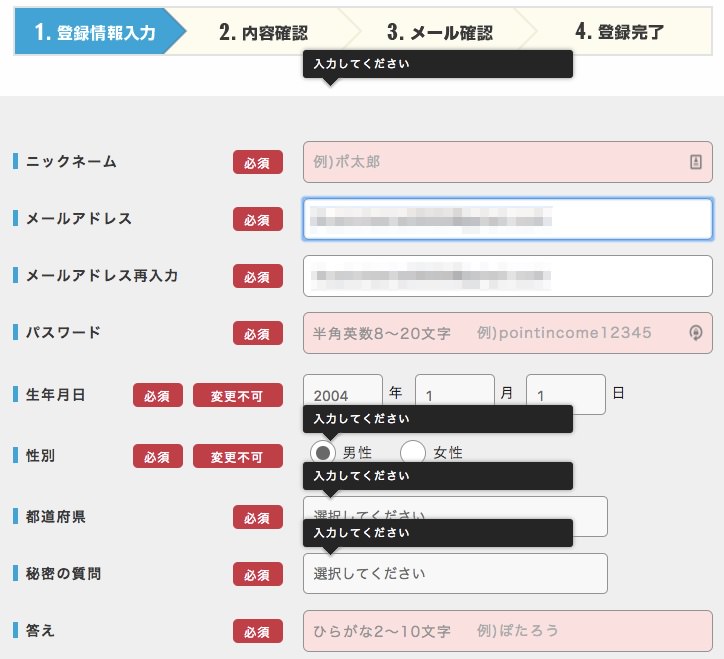The height and width of the screenshot is (659, 724).
Task: Open the 都道府県 prefecture dropdown
Action: click(455, 516)
